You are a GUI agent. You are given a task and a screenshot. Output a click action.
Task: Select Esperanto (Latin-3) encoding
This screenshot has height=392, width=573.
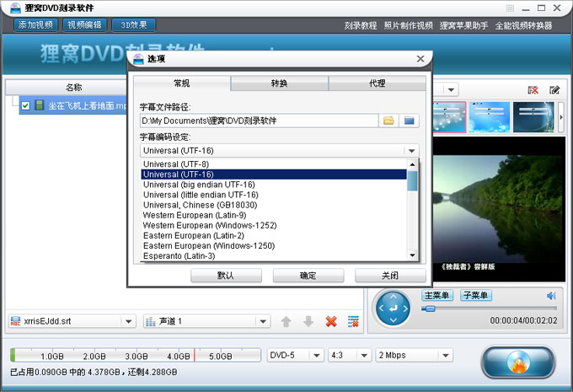tap(274, 256)
